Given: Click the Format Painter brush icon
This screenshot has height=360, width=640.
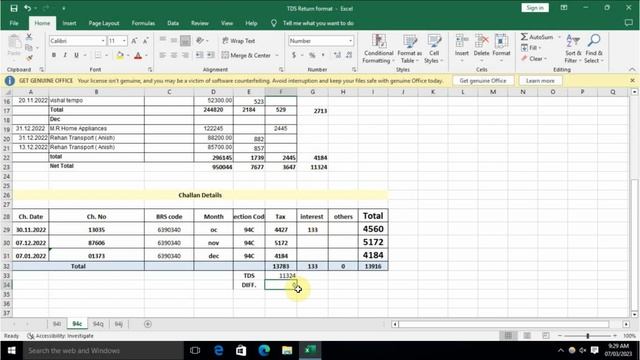Looking at the screenshot, I should [x=29, y=58].
